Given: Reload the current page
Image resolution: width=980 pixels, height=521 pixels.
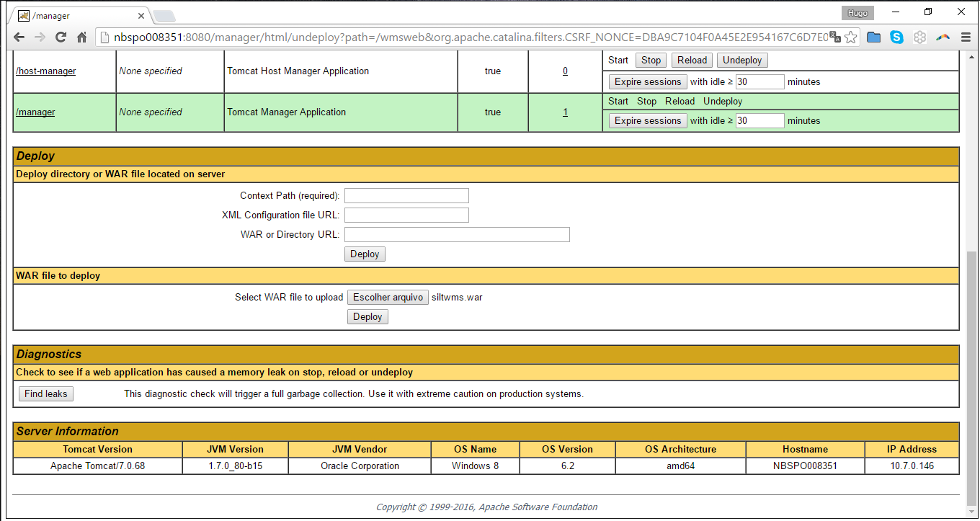Looking at the screenshot, I should 61,37.
